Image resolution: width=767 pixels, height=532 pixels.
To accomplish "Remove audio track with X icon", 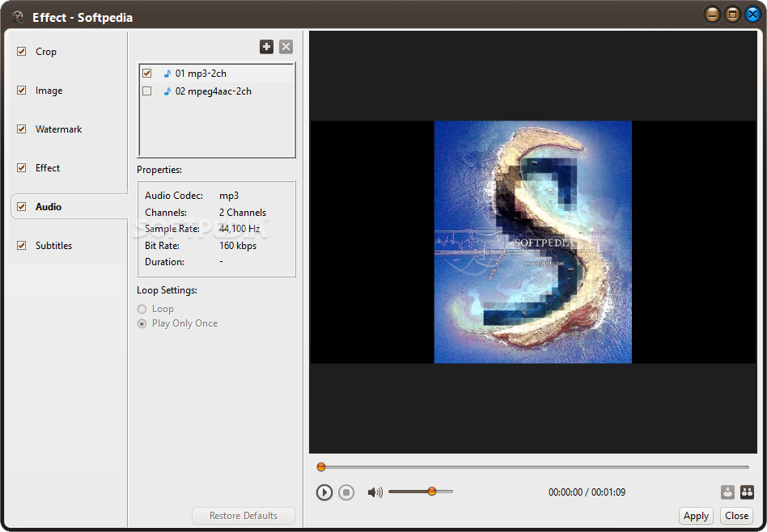I will pyautogui.click(x=286, y=47).
